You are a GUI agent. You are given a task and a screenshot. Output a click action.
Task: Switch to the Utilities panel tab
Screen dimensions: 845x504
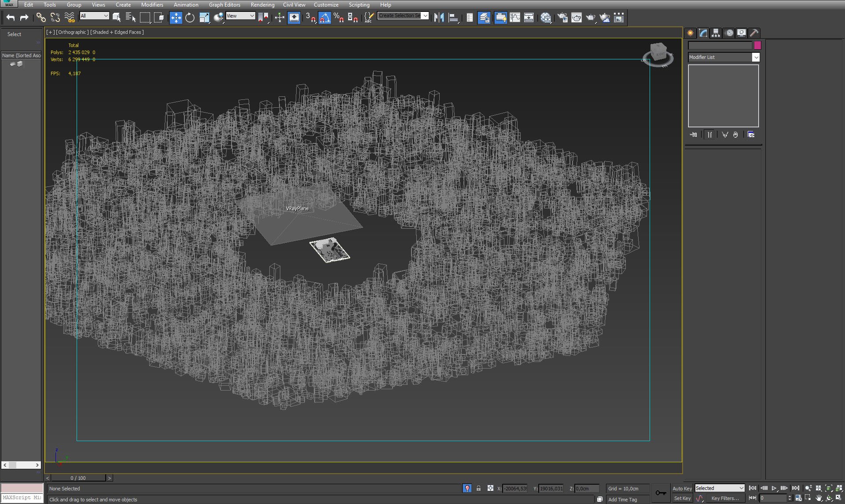(754, 33)
